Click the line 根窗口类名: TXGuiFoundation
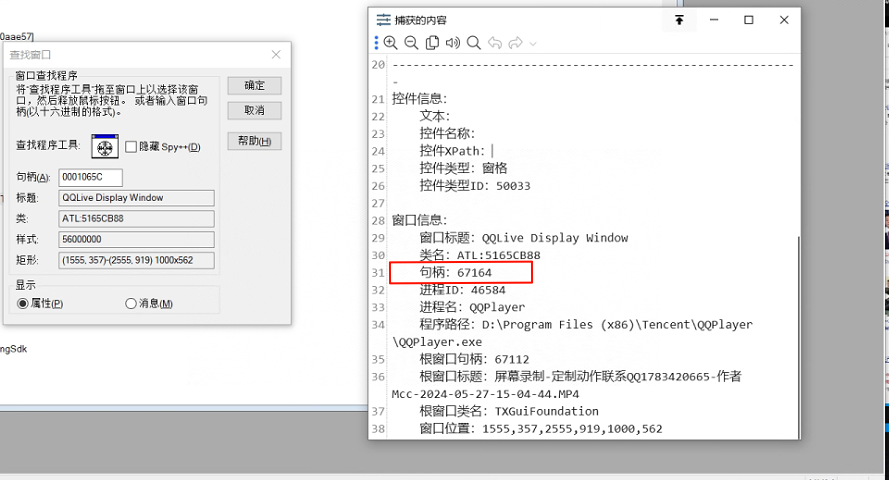This screenshot has height=480, width=889. tap(509, 411)
